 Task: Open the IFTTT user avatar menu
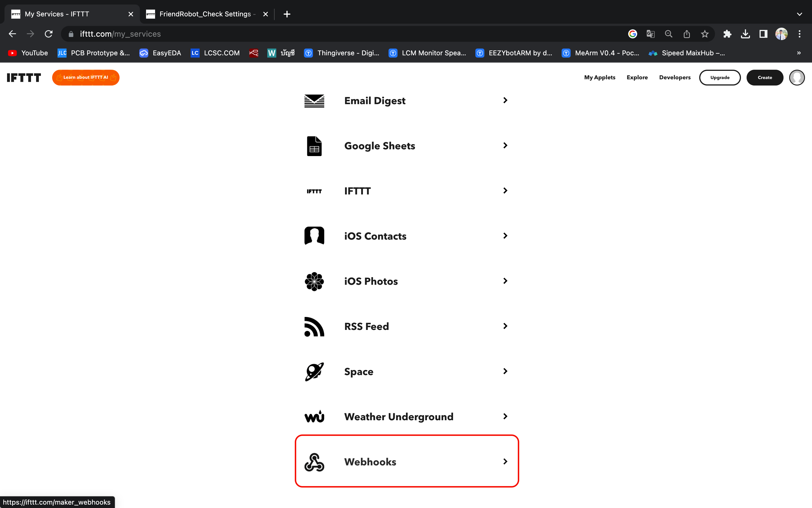797,78
